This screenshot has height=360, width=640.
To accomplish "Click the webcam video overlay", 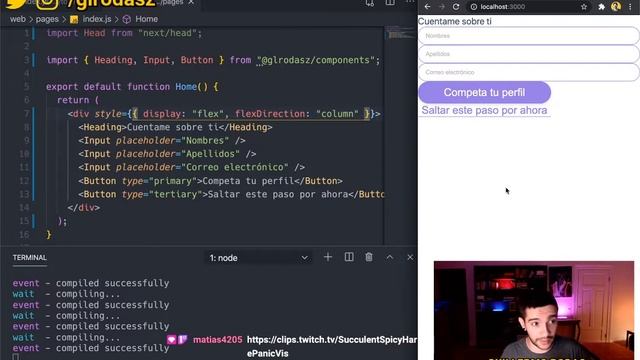I will (x=534, y=310).
